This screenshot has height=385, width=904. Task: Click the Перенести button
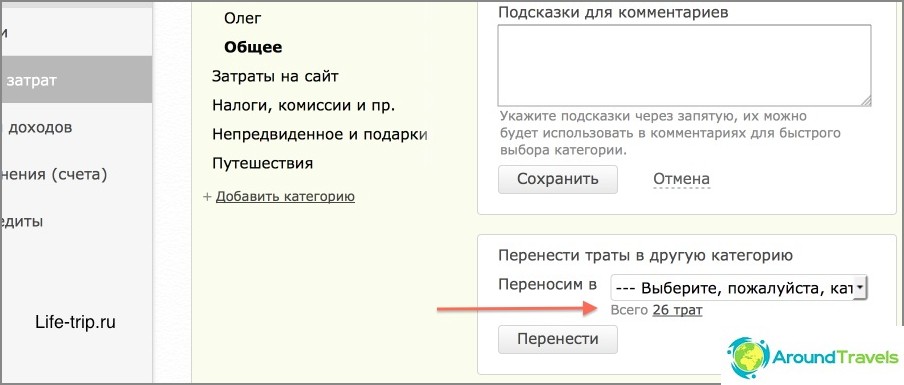pyautogui.click(x=558, y=339)
